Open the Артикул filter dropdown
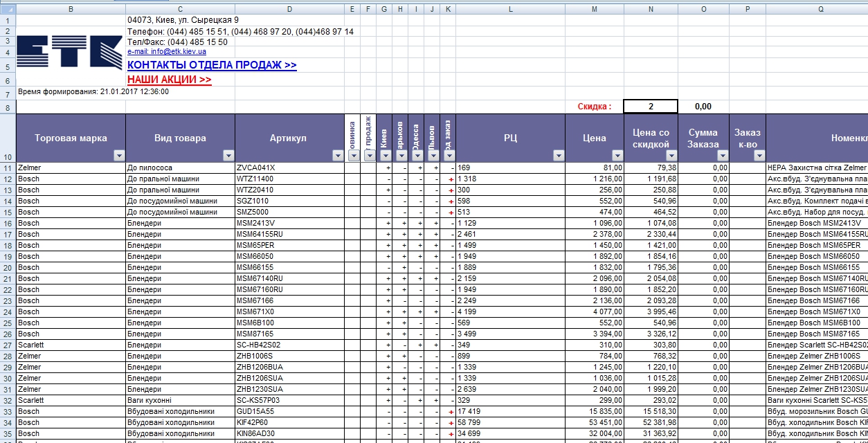 tap(337, 156)
